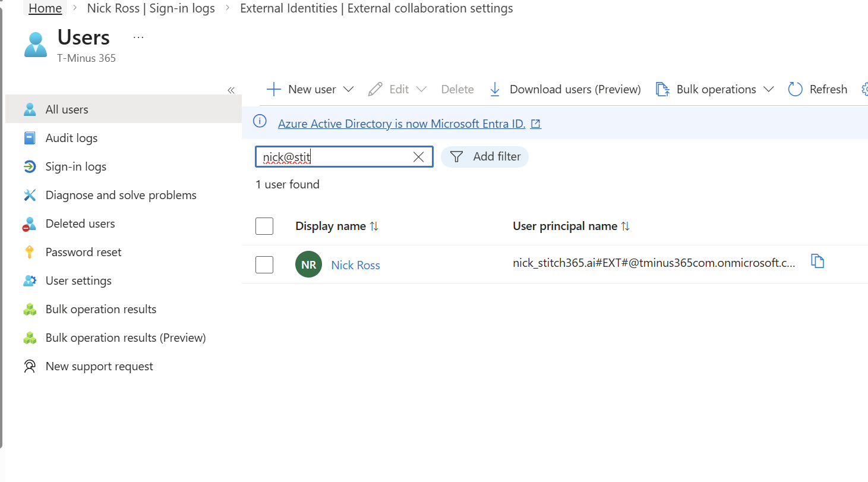Sort by User principal name column arrows
Image resolution: width=868 pixels, height=482 pixels.
[x=625, y=226]
